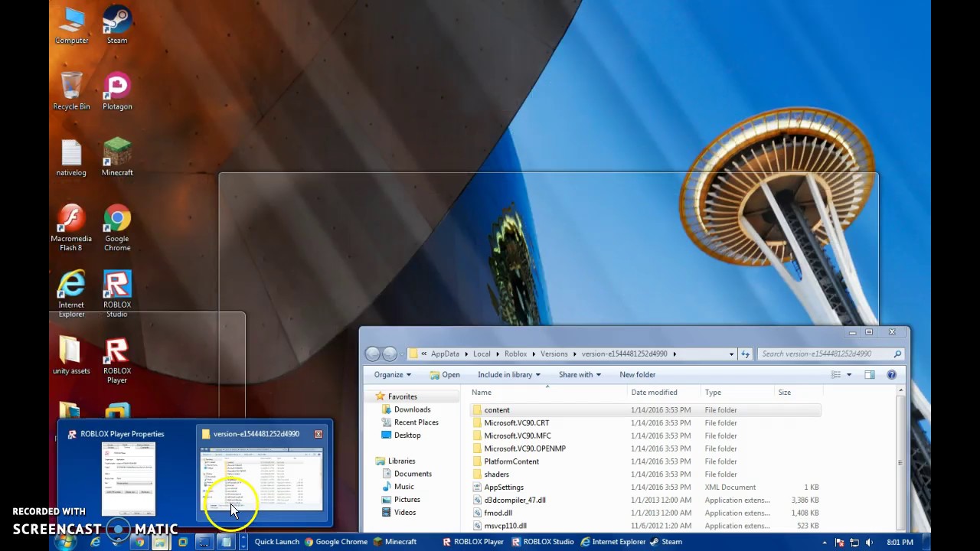Open Action Center flag in system tray
The width and height of the screenshot is (980, 551).
tap(840, 542)
